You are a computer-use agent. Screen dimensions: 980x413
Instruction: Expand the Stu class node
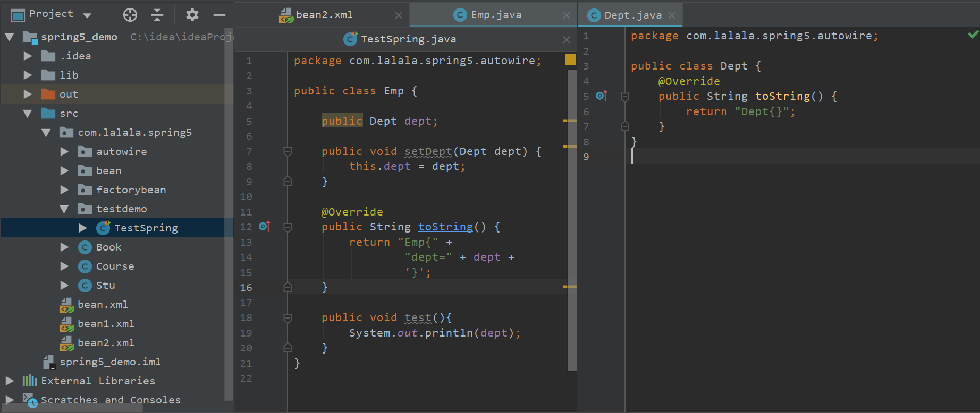coord(65,285)
